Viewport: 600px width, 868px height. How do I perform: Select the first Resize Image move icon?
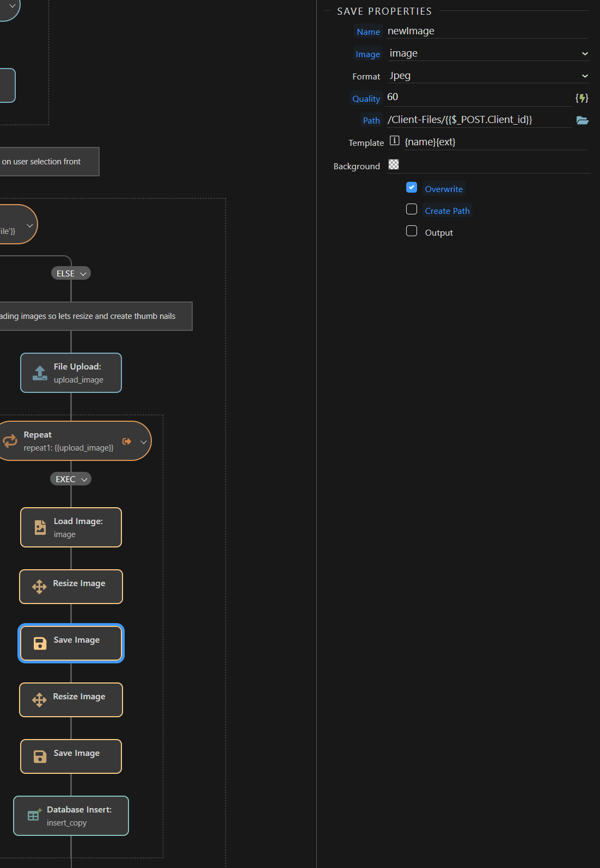39,587
